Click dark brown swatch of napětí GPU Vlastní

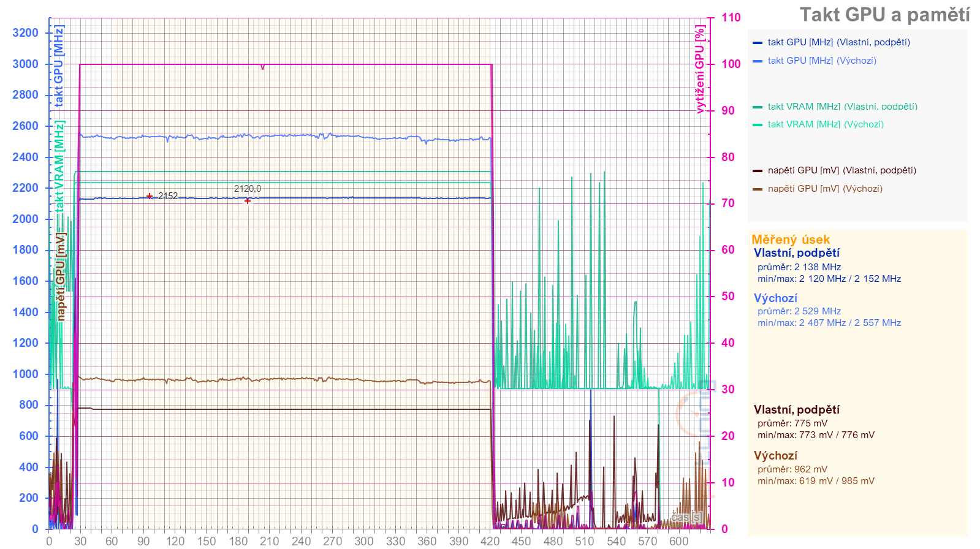pyautogui.click(x=758, y=171)
